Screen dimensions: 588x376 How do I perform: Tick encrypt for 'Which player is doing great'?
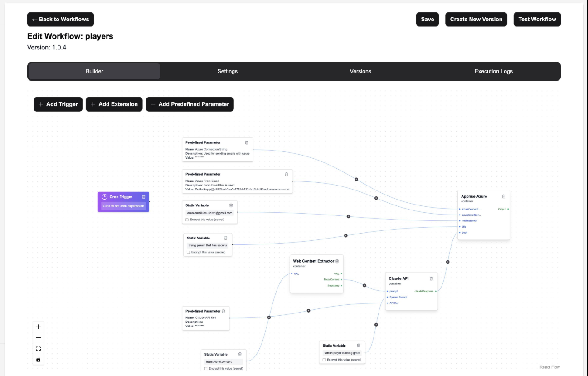pos(324,360)
